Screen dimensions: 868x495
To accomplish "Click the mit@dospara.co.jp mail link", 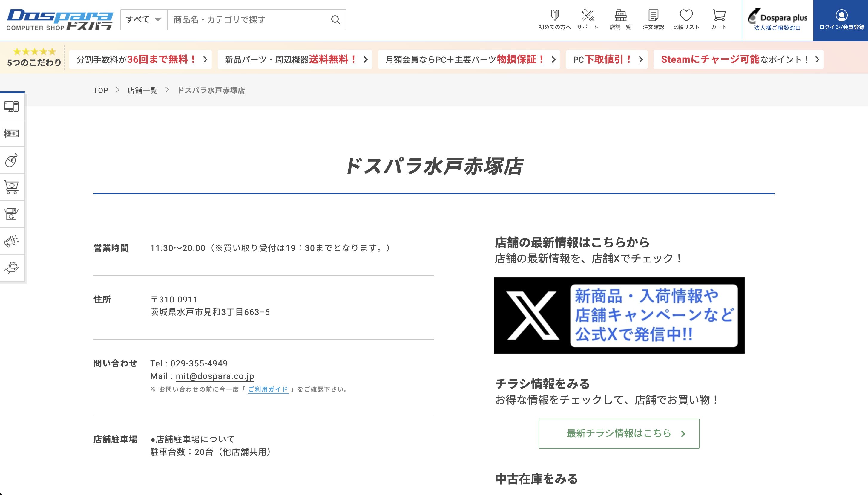I will (215, 376).
